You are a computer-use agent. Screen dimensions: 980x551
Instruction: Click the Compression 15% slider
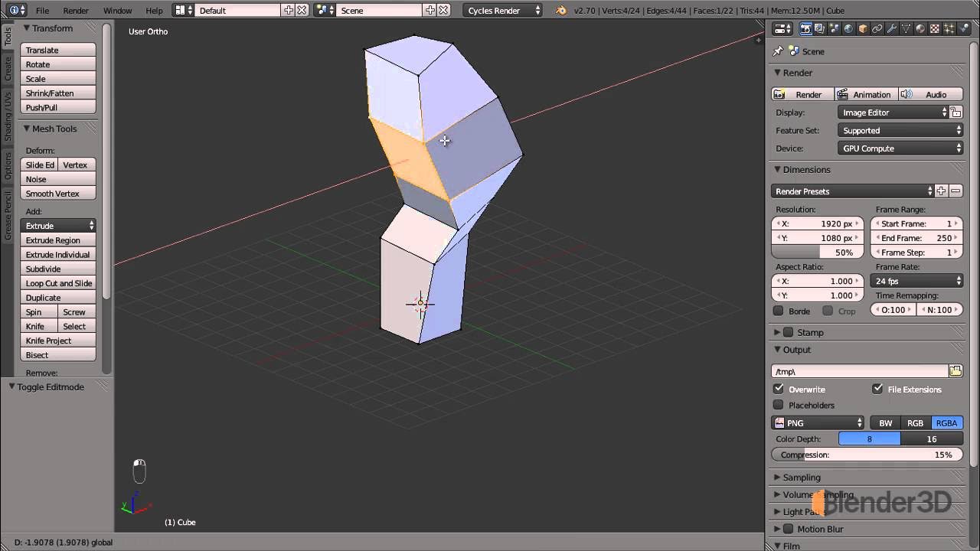pos(867,455)
